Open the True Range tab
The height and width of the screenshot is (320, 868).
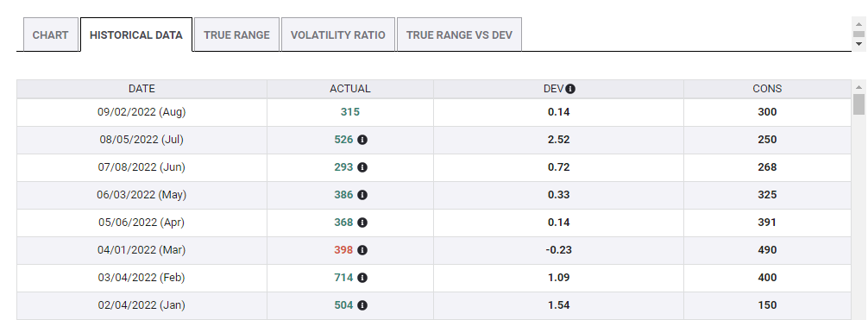click(236, 35)
